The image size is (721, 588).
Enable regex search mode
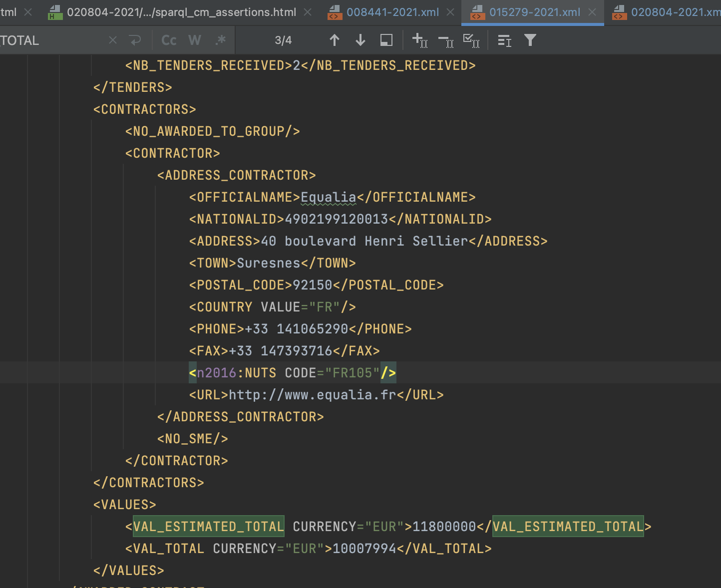point(221,40)
